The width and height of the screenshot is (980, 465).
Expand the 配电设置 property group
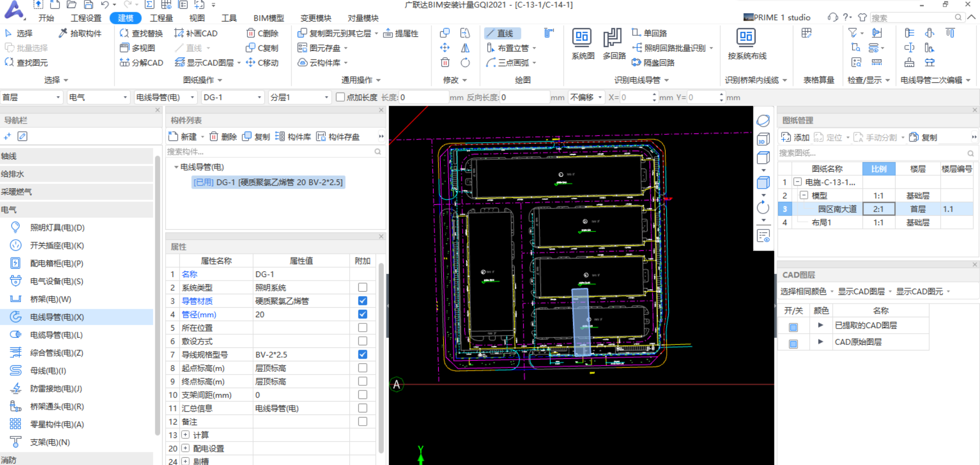(x=186, y=448)
